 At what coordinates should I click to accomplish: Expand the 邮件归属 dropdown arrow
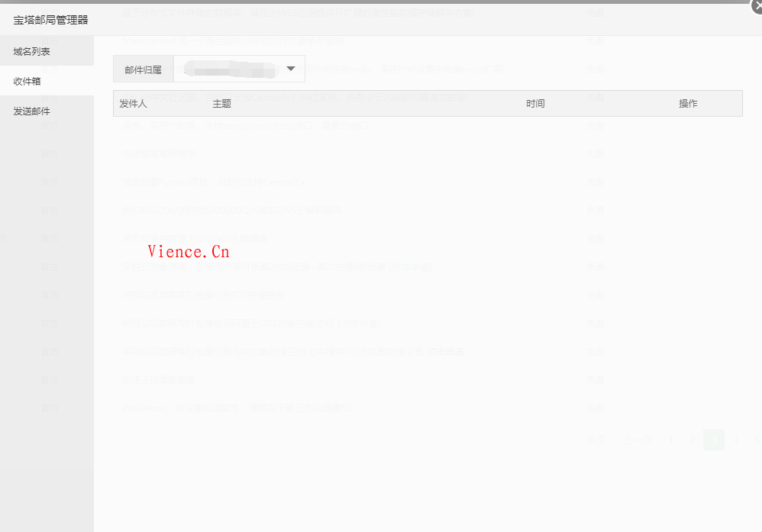[290, 69]
